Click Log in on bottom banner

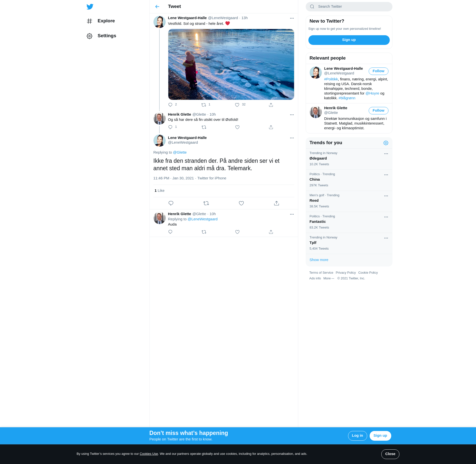(x=357, y=436)
